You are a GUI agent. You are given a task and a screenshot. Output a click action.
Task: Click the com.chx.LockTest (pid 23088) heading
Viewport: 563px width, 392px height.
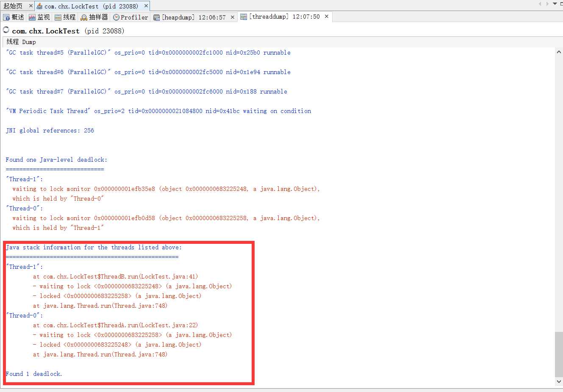pos(68,31)
